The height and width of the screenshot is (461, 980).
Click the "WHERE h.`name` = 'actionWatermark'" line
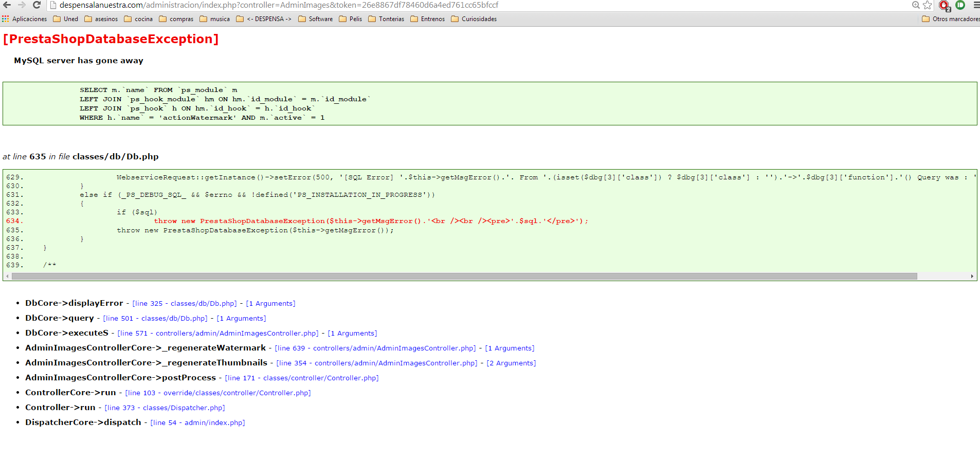coord(202,118)
